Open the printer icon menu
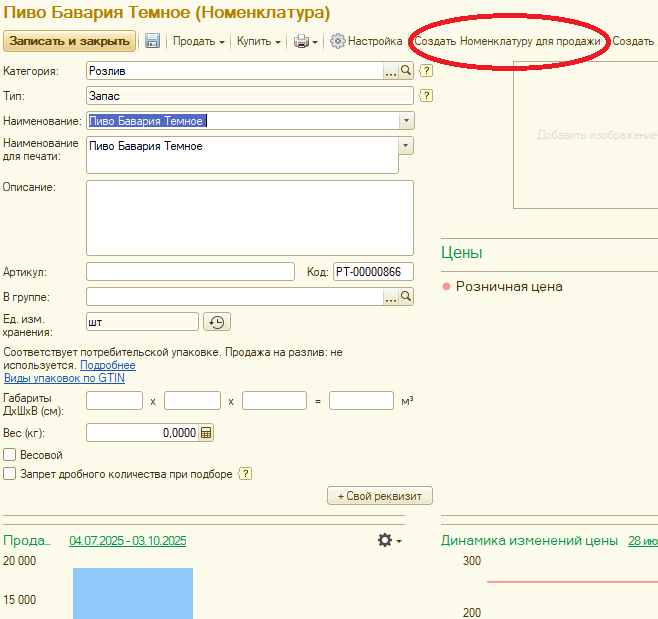Image resolution: width=658 pixels, height=619 pixels. pyautogui.click(x=306, y=42)
